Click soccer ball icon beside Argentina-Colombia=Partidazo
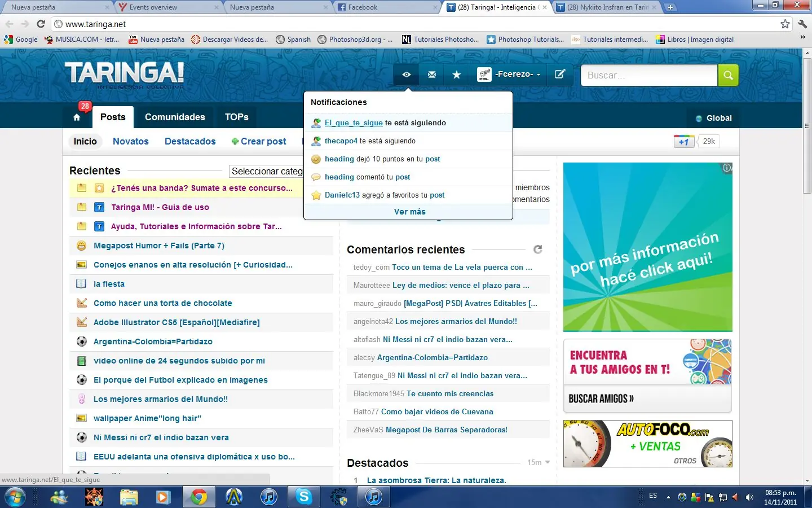This screenshot has height=508, width=812. click(x=82, y=341)
